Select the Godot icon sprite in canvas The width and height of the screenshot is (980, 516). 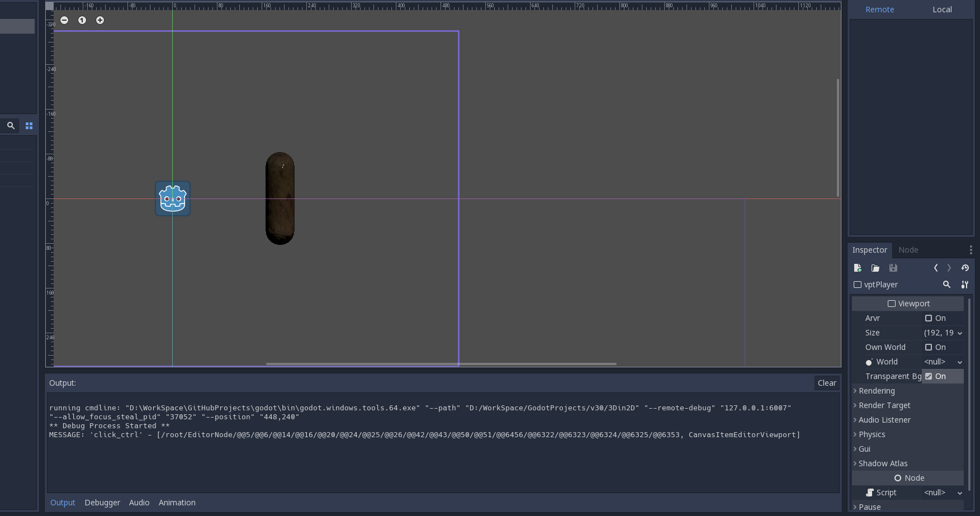[x=173, y=198]
